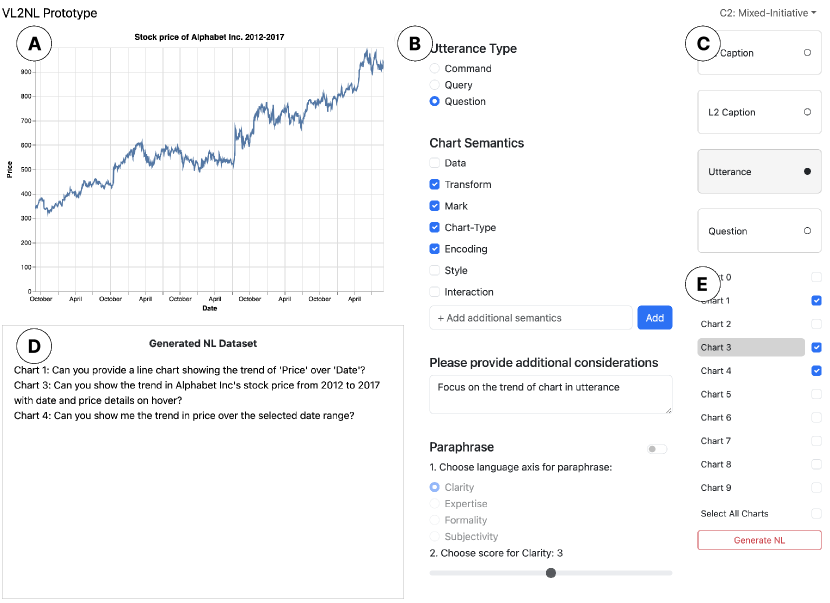This screenshot has height=603, width=830.
Task: Switch on the Paraphrase toggle
Action: (x=657, y=449)
